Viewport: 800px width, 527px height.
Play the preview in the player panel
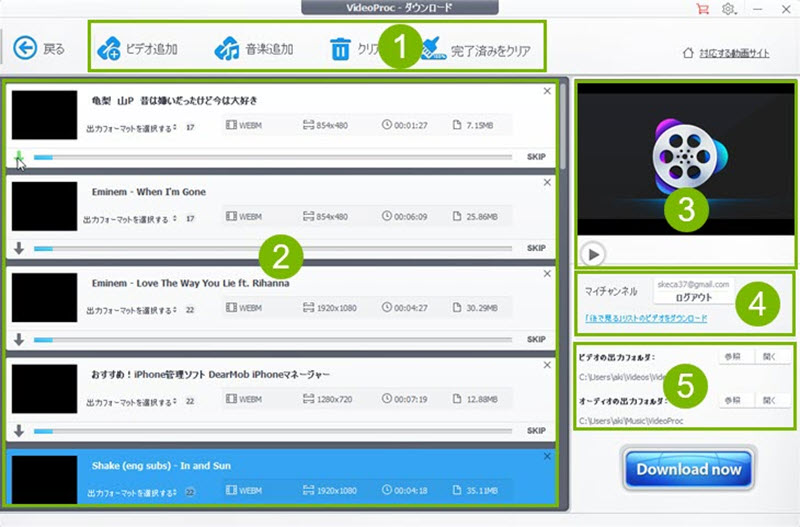pos(592,254)
